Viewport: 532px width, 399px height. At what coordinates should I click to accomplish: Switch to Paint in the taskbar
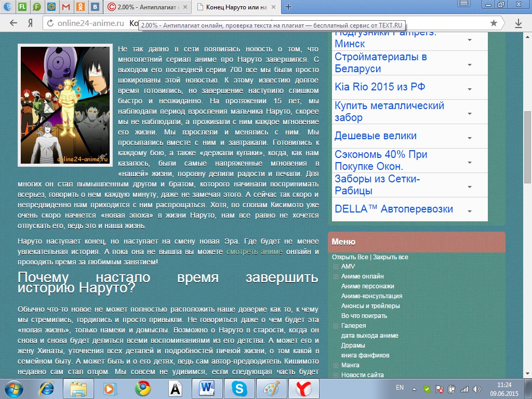click(x=271, y=389)
